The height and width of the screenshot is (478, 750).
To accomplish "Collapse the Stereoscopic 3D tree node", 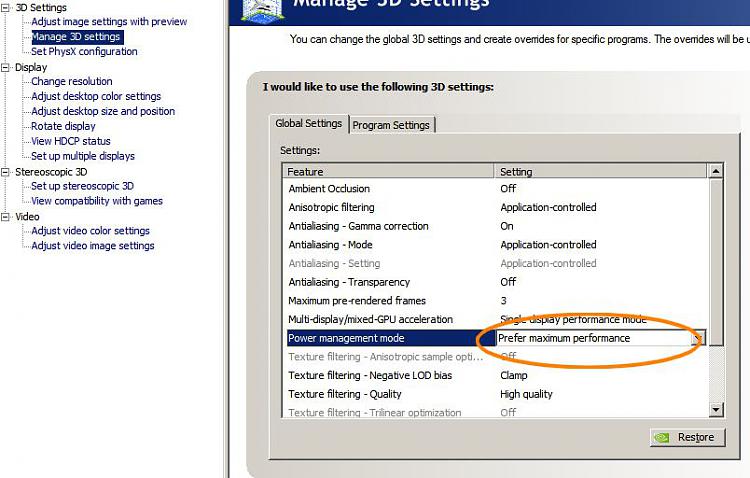I will [5, 172].
